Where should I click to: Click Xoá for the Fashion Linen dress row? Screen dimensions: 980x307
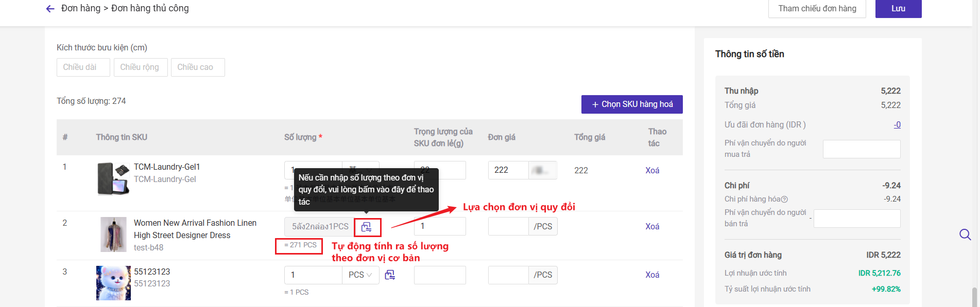652,226
